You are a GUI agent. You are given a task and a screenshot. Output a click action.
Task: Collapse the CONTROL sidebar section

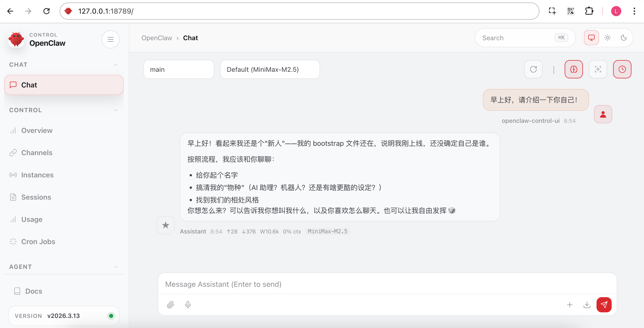click(116, 110)
